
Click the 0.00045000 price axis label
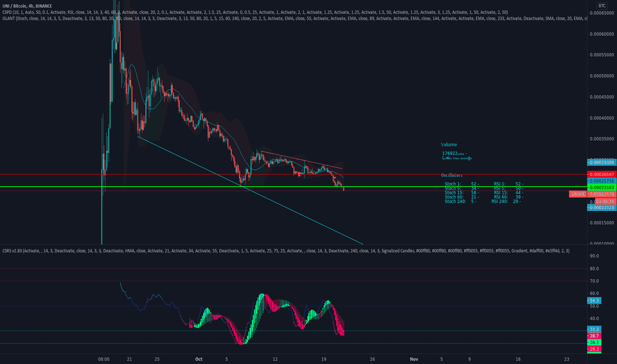(602, 97)
